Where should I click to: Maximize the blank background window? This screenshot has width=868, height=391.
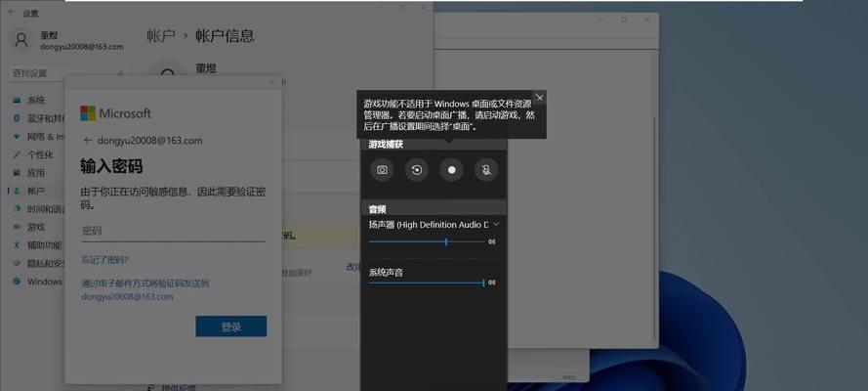pos(624,20)
